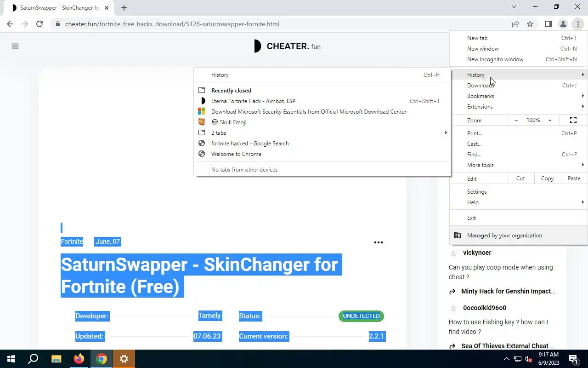Screen dimensions: 588x368
Task: Select New tab in Chrome menu
Action: 518,38
